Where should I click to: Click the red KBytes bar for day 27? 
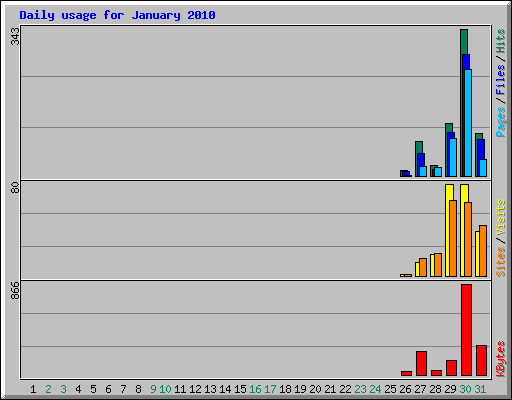tap(421, 363)
